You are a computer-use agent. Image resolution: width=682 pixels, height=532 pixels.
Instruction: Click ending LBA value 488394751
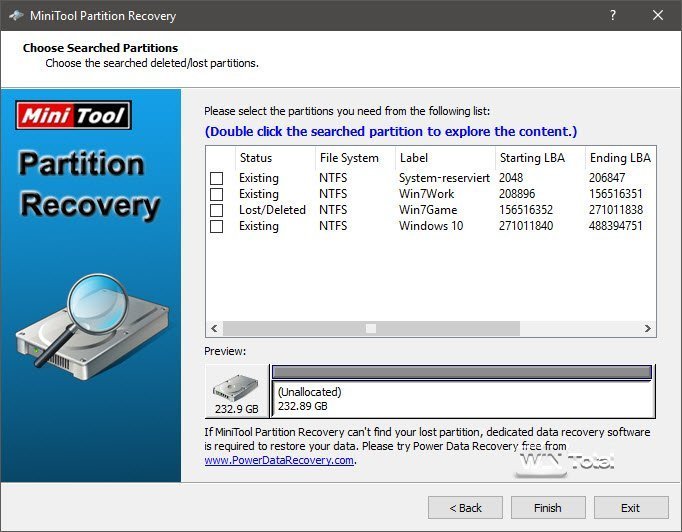pos(615,226)
